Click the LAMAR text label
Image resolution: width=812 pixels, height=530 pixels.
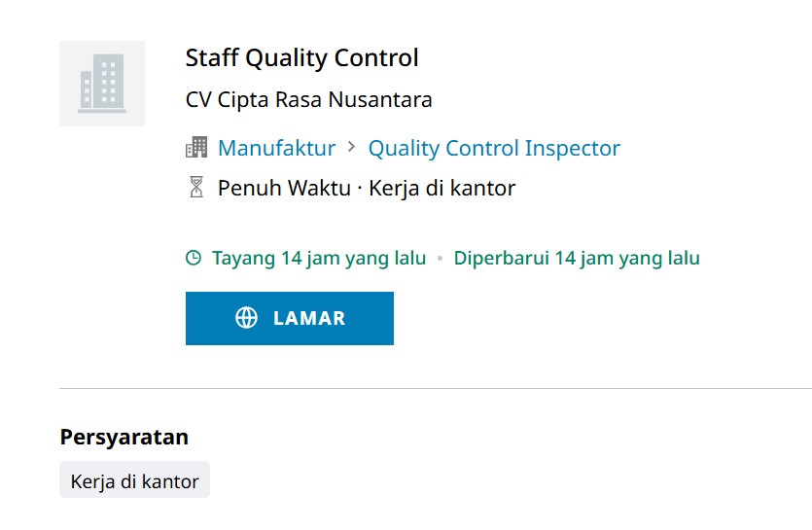(309, 318)
